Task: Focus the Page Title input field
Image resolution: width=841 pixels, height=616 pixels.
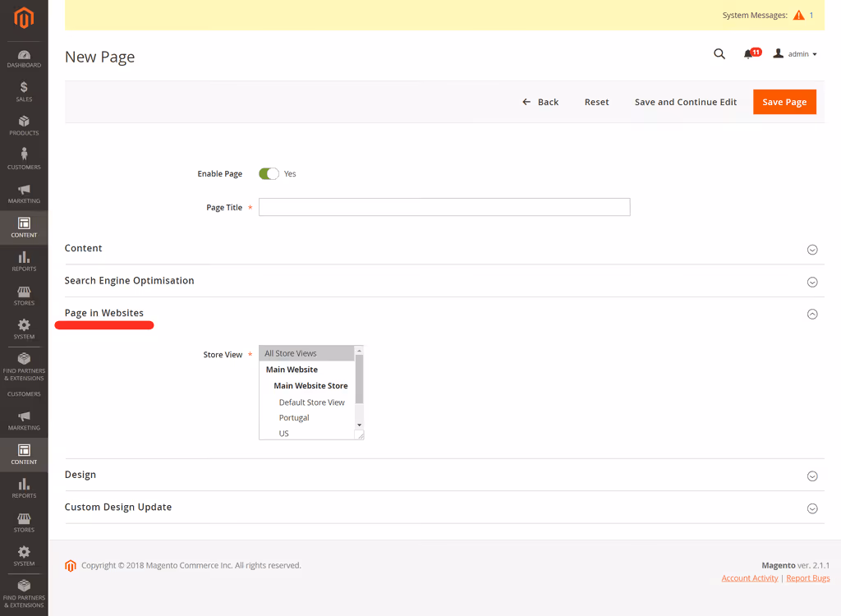Action: click(444, 207)
